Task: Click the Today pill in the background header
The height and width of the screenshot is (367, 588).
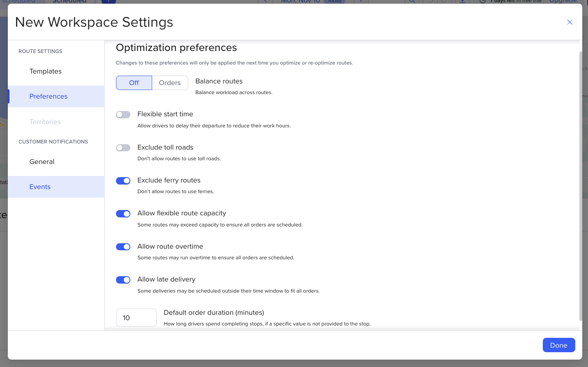Action: tap(335, 1)
